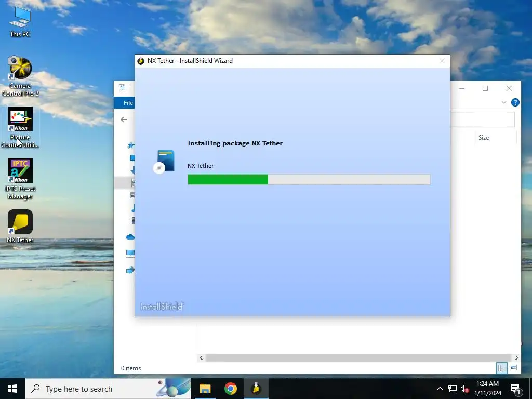The image size is (532, 399).
Task: Click the '0 items' status text
Action: pyautogui.click(x=131, y=368)
